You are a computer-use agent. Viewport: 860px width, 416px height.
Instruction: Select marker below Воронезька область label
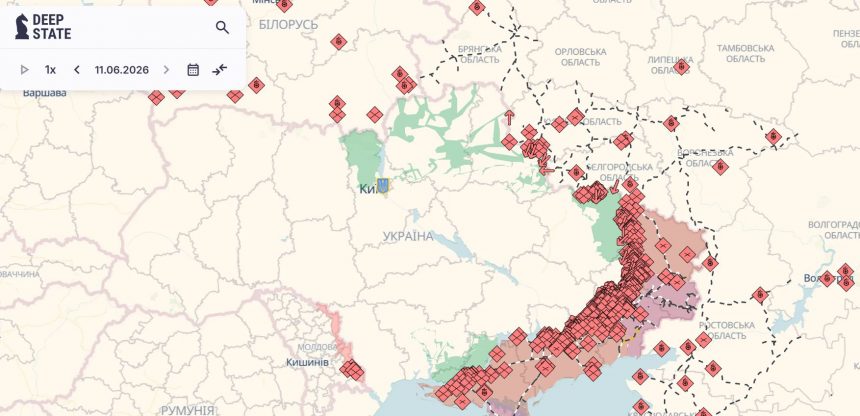point(720,167)
